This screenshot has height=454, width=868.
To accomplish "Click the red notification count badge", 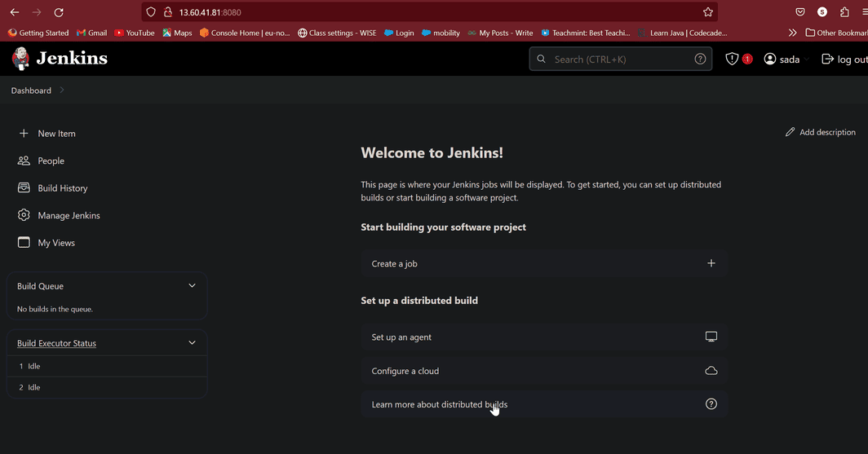I will point(747,59).
